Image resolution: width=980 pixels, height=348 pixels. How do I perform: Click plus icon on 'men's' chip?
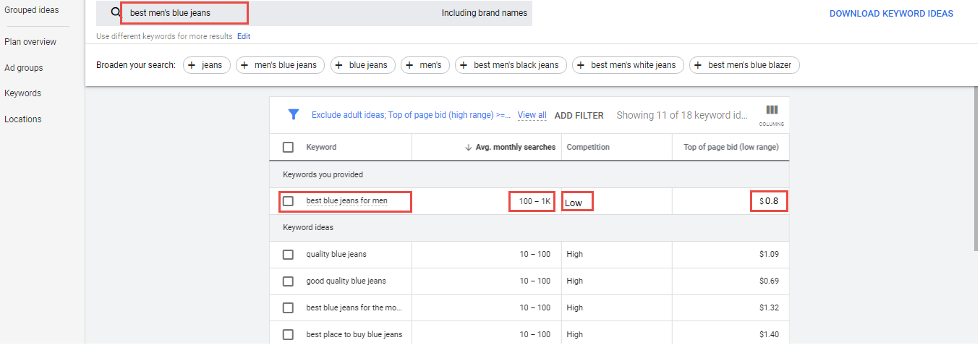click(409, 65)
